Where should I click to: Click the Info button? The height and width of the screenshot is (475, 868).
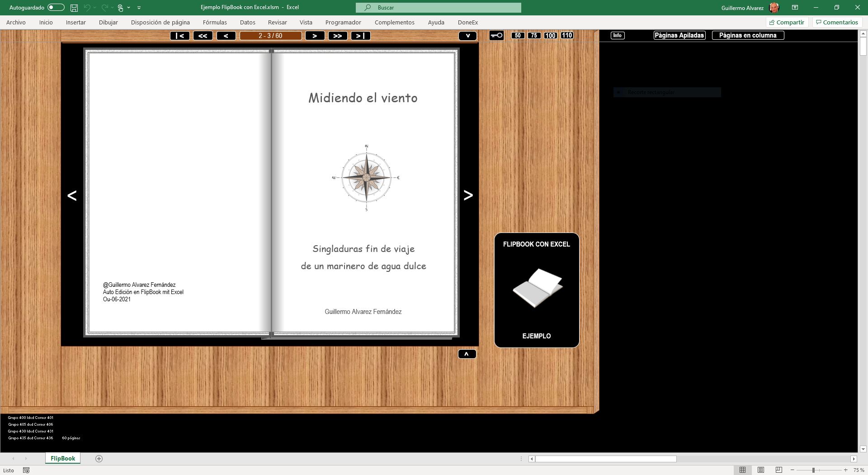(617, 35)
